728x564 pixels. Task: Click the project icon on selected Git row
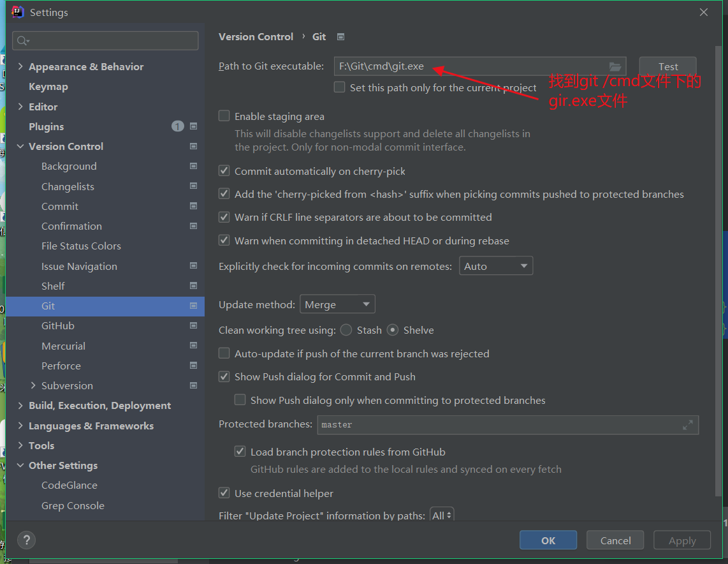tap(194, 306)
